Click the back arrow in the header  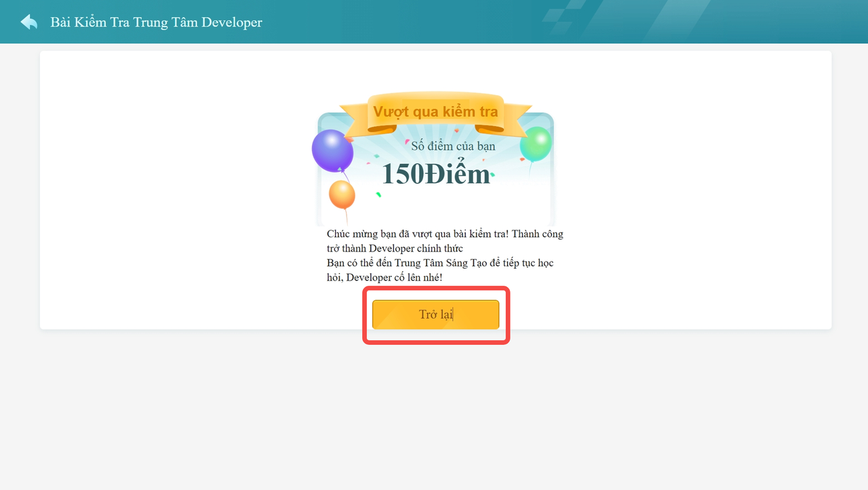click(x=28, y=22)
